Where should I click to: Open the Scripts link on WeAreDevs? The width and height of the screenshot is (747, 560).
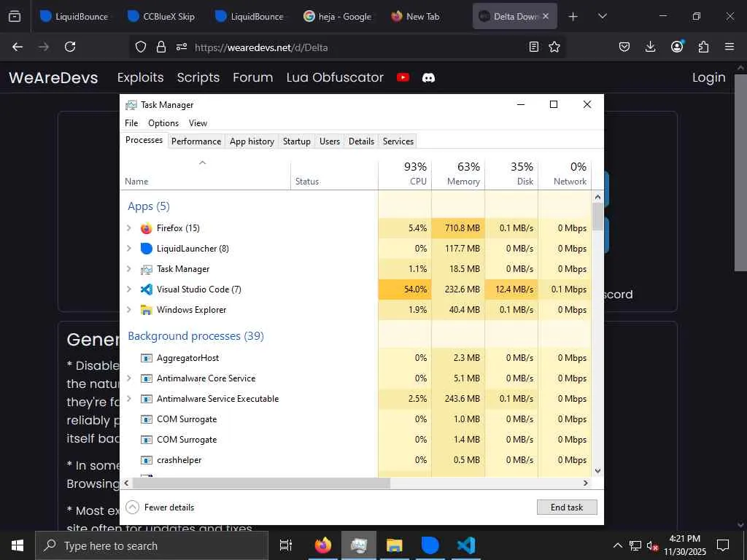pos(198,77)
